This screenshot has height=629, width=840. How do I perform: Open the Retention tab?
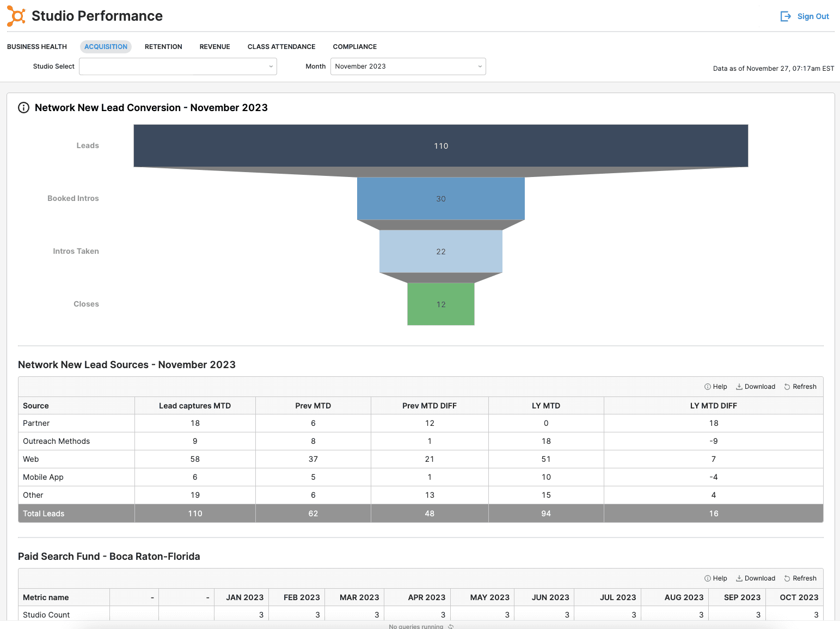(163, 47)
